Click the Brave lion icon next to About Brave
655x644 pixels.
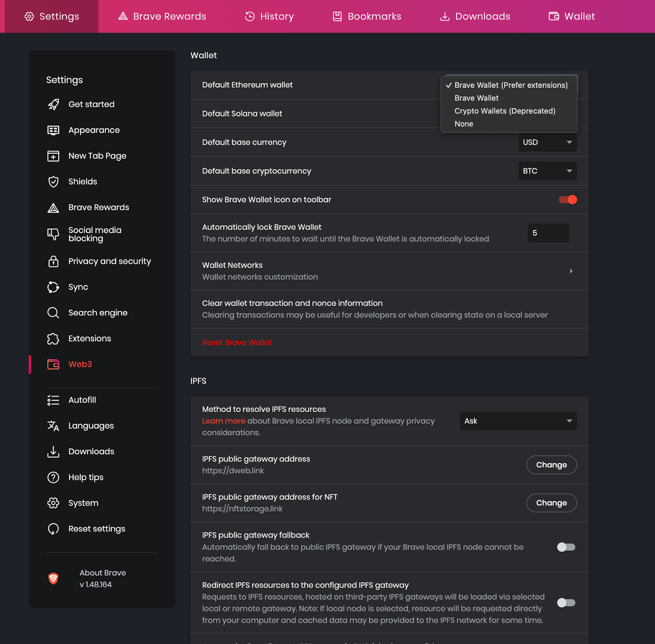(x=54, y=578)
